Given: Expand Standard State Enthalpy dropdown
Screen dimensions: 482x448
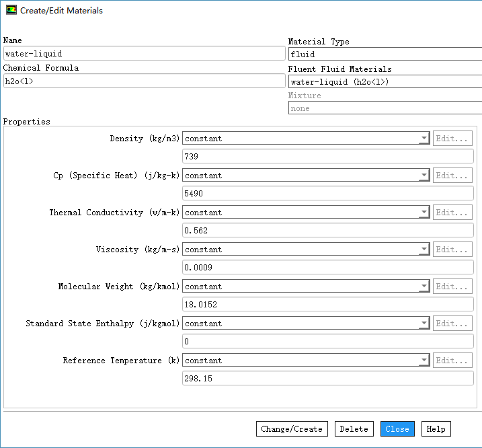Looking at the screenshot, I should [x=306, y=324].
